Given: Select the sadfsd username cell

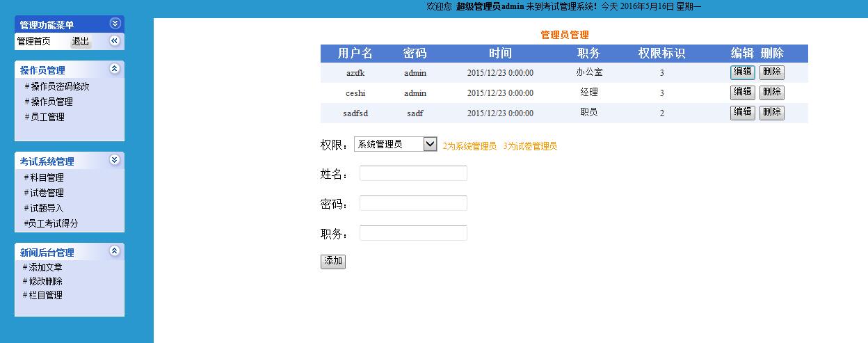Looking at the screenshot, I should pyautogui.click(x=355, y=113).
